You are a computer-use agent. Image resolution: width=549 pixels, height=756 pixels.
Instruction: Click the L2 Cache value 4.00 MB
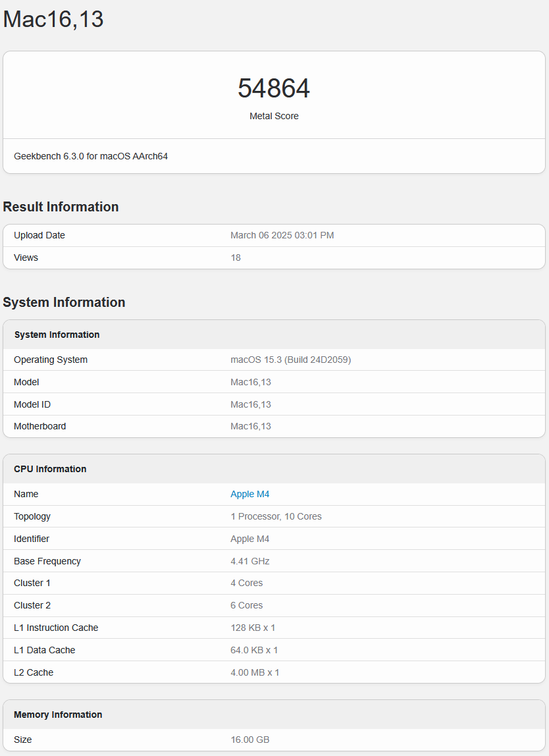(255, 672)
